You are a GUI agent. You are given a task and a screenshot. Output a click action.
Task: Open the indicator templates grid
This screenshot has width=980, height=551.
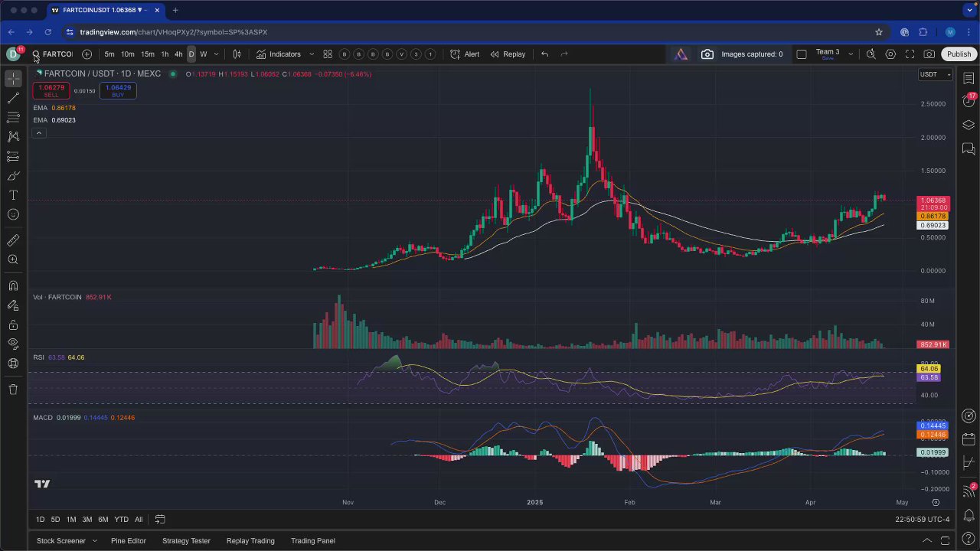(328, 54)
